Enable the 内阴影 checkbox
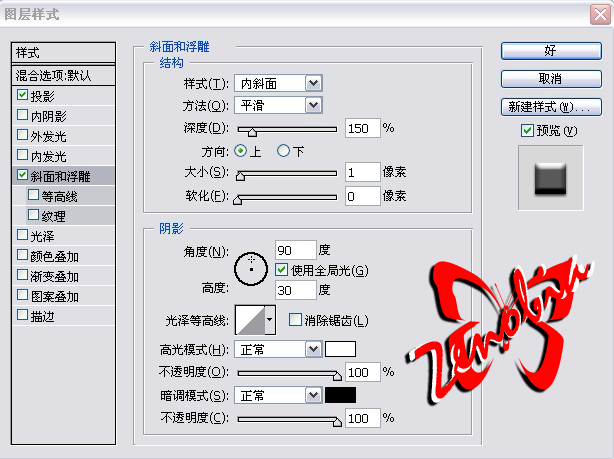Screen dimensions: 614x459 point(22,115)
